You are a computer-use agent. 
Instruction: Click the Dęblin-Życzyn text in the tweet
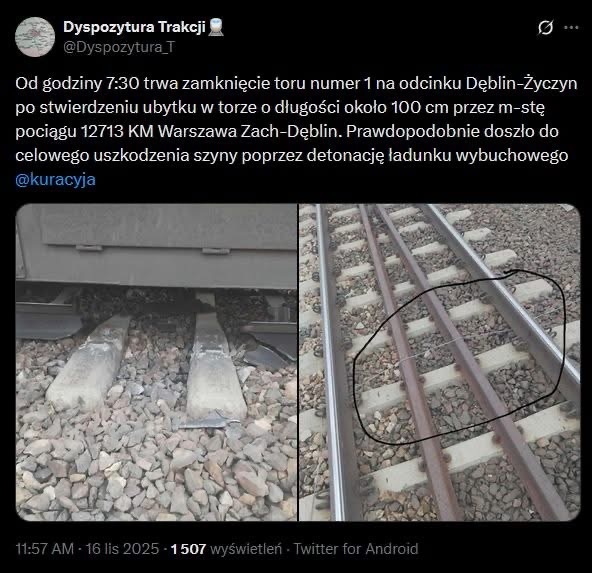(521, 84)
